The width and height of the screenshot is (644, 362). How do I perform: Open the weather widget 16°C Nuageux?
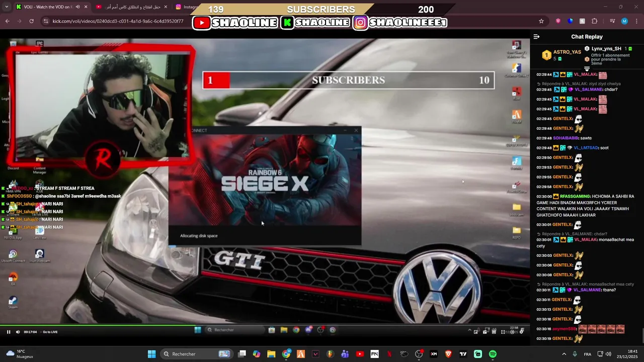(20, 354)
